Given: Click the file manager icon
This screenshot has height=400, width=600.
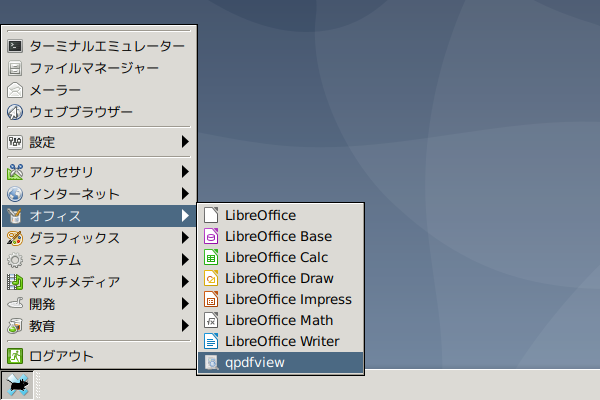Looking at the screenshot, I should point(15,69).
